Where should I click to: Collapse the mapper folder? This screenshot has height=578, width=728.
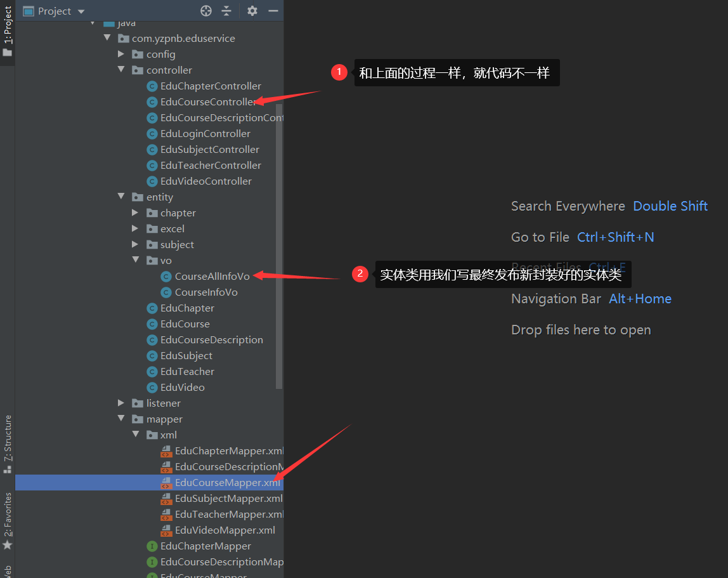122,418
